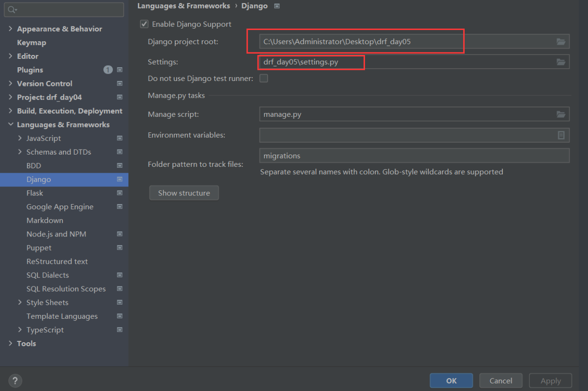
Task: Click the Apply button
Action: click(x=550, y=381)
